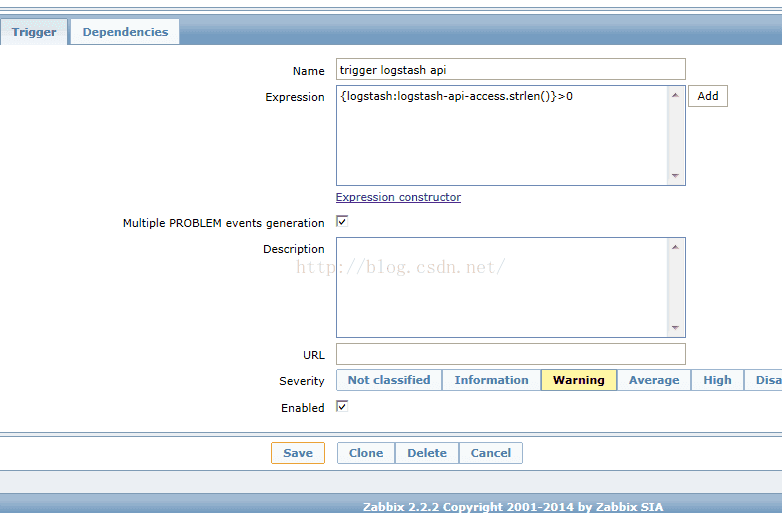Select Warning severity

pyautogui.click(x=579, y=380)
